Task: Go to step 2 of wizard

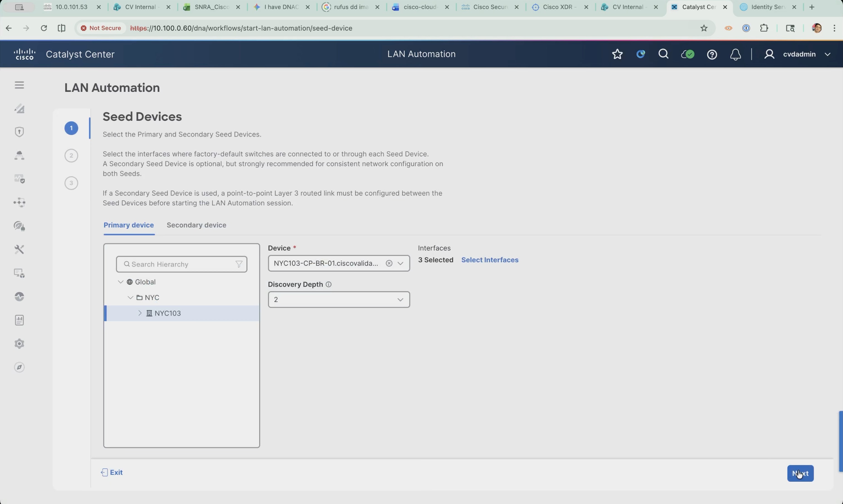Action: point(71,156)
